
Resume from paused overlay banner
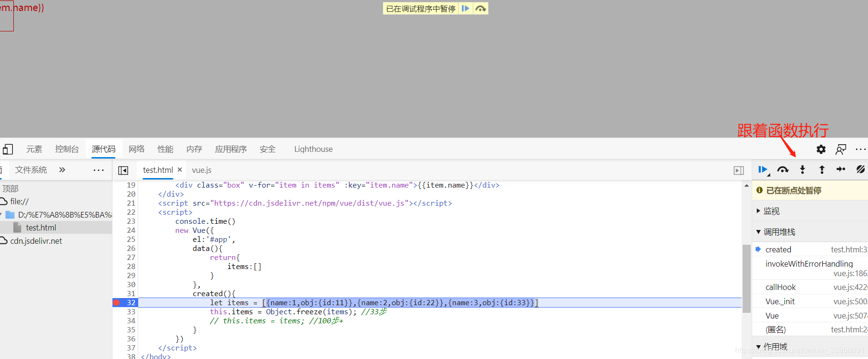[x=466, y=9]
